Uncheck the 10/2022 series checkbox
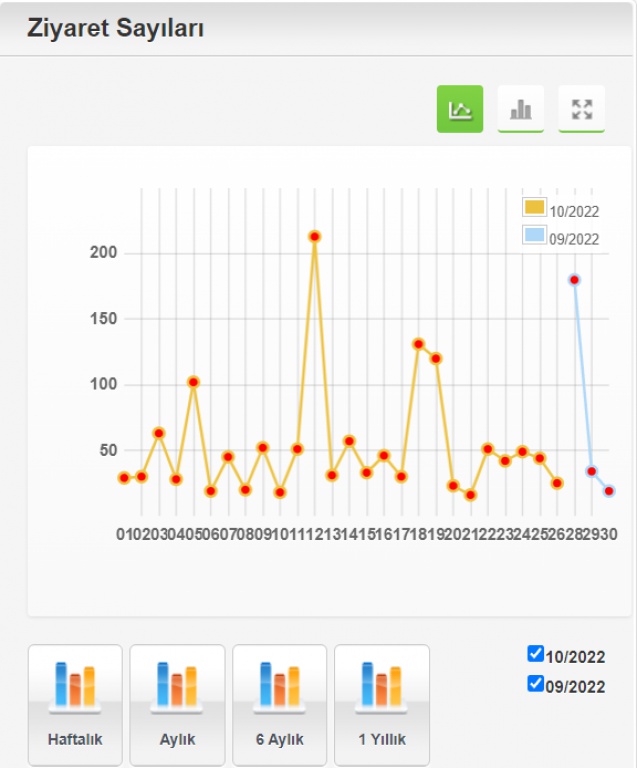Screen dimensions: 637x768 pos(536,654)
